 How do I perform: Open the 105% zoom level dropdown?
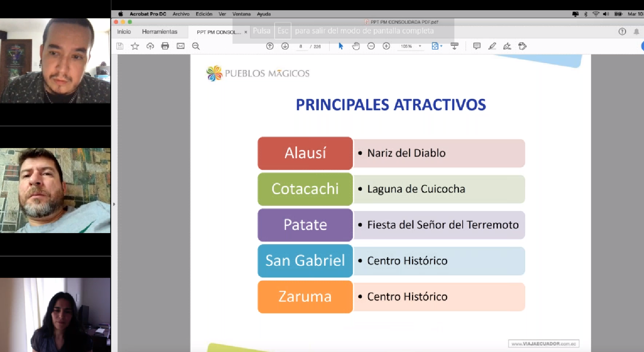[x=420, y=46]
